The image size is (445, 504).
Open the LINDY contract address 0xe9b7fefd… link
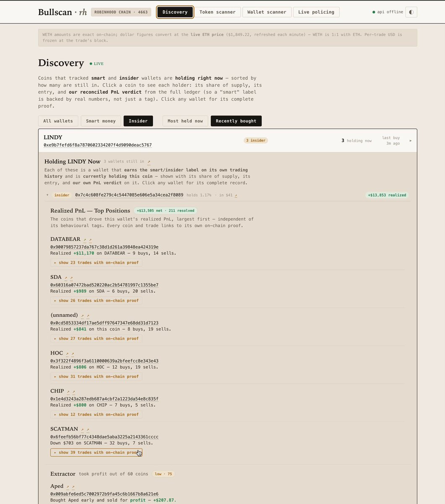[x=98, y=145]
